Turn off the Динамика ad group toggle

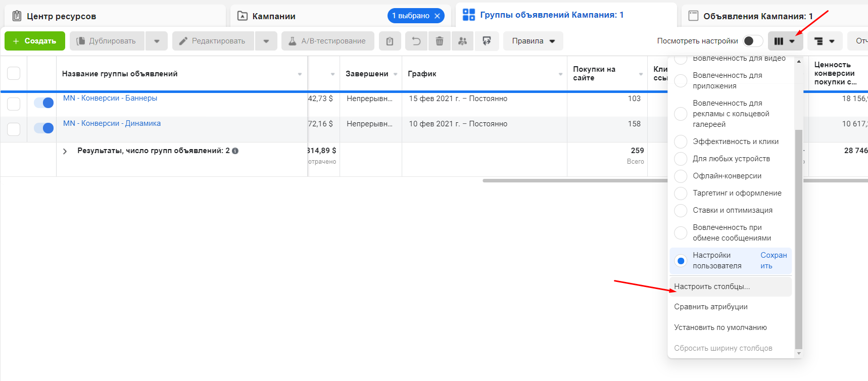pyautogui.click(x=44, y=128)
